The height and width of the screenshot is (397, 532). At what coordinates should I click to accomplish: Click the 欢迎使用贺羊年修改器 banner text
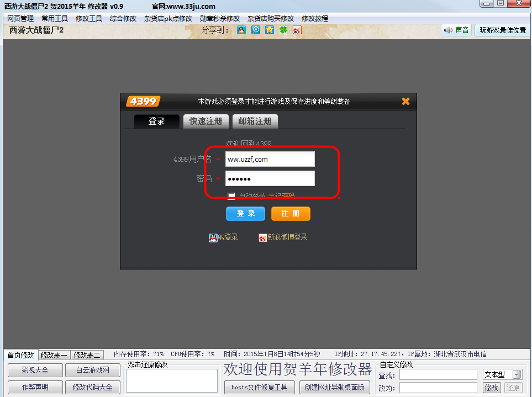click(298, 369)
